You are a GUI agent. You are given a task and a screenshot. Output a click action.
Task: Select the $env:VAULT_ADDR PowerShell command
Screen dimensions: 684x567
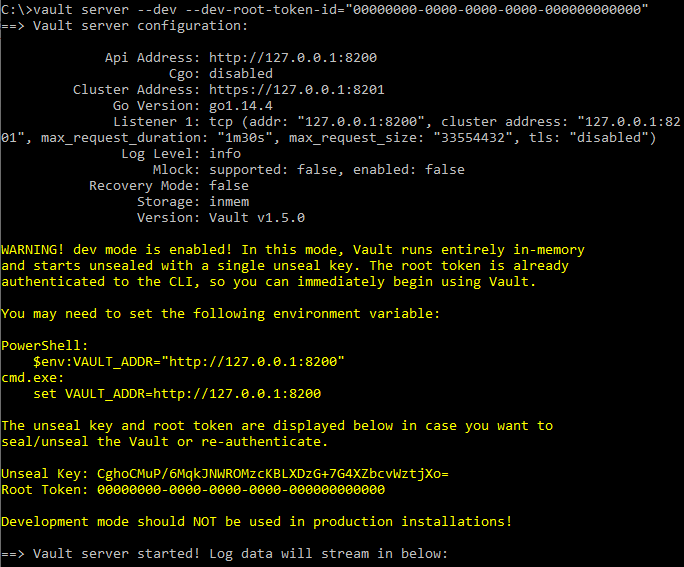pyautogui.click(x=189, y=362)
